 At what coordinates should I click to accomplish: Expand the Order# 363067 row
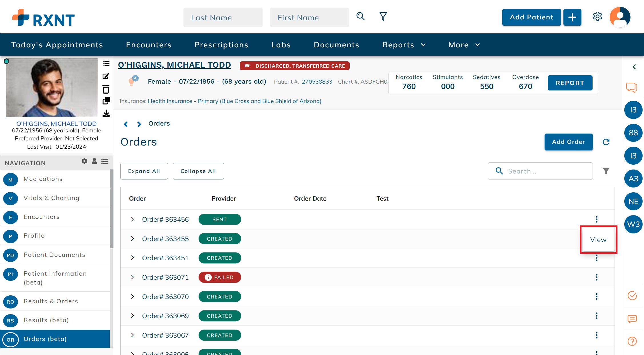(132, 335)
